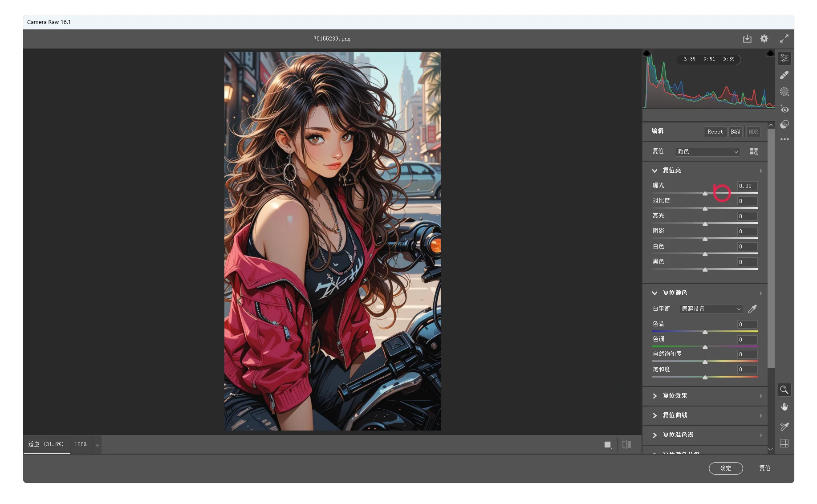Click the Reset button
This screenshot has width=817, height=504.
pos(715,132)
